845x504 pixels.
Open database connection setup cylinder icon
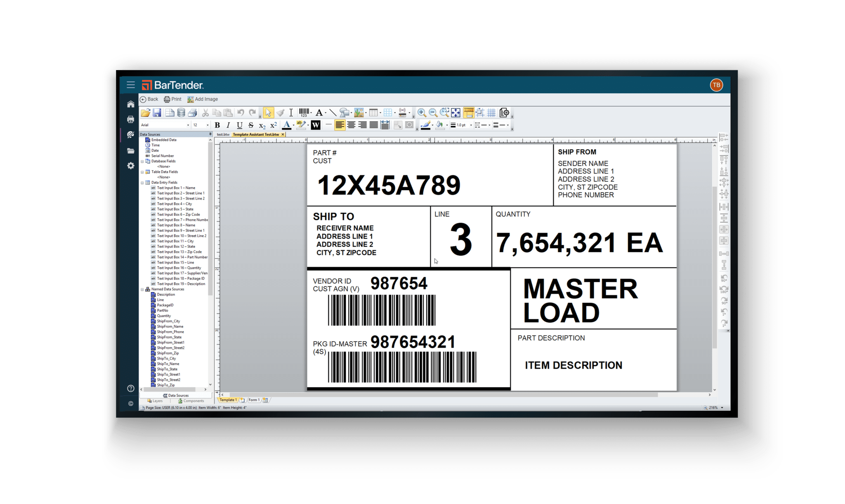click(181, 113)
